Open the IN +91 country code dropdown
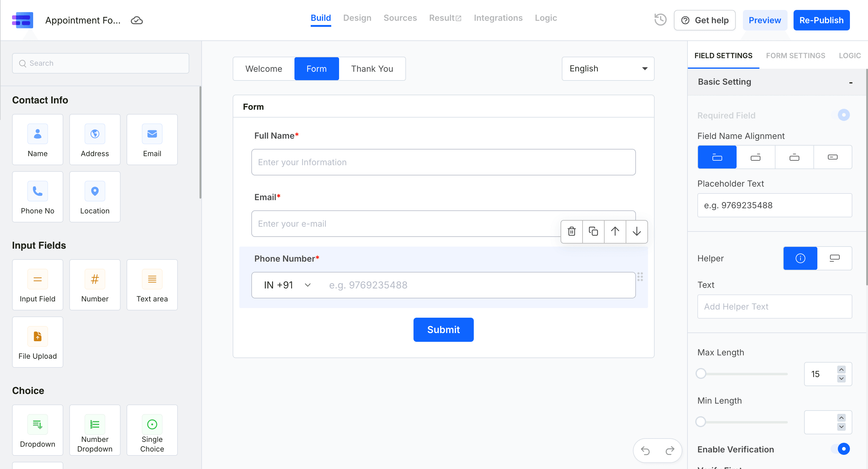This screenshot has height=469, width=868. point(287,285)
